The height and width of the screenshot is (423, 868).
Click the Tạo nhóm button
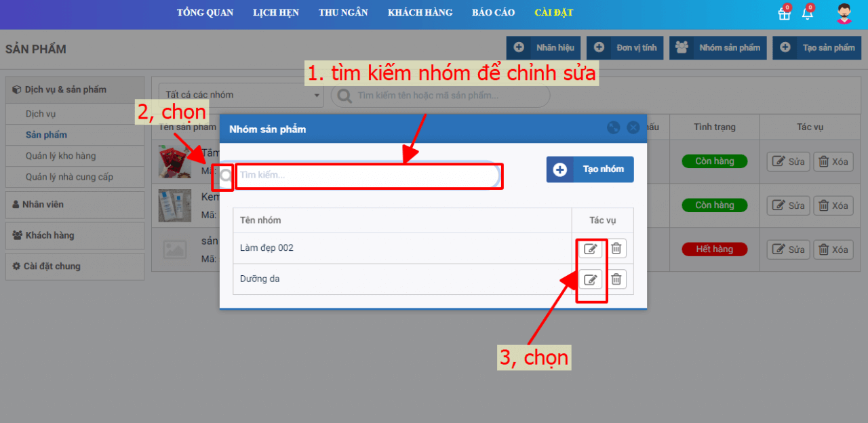(x=590, y=169)
